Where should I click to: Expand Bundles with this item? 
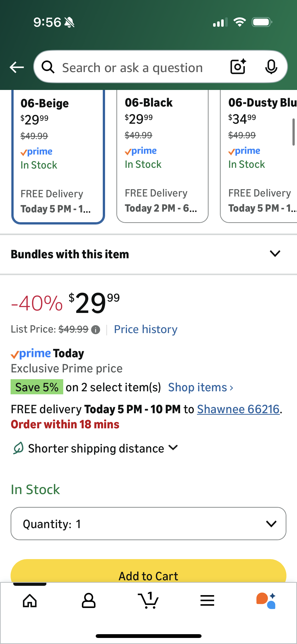click(x=148, y=254)
